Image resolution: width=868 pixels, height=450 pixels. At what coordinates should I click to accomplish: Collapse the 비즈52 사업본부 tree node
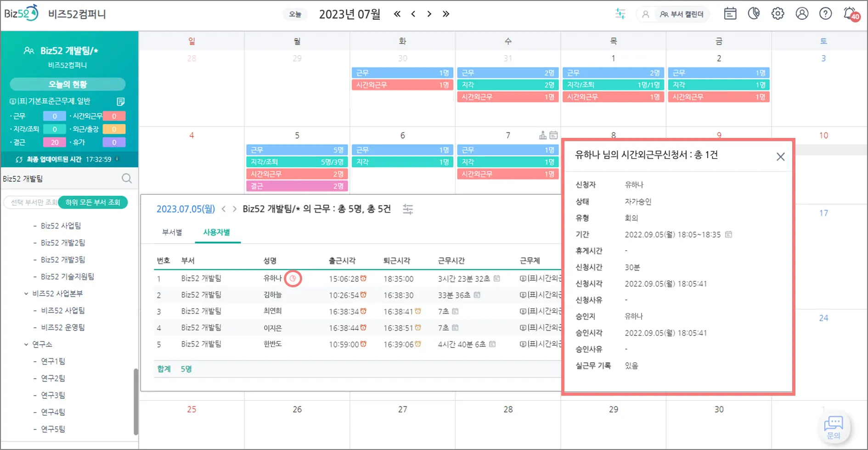(x=26, y=293)
